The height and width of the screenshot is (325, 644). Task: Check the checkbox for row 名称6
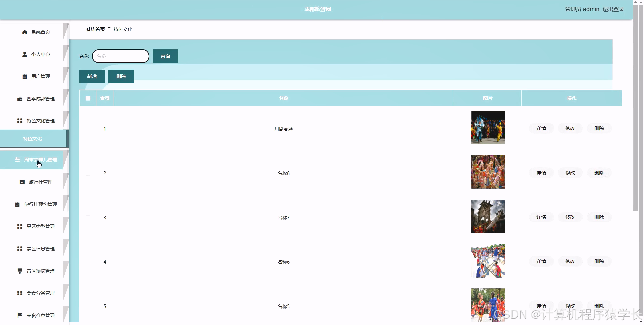point(88,262)
